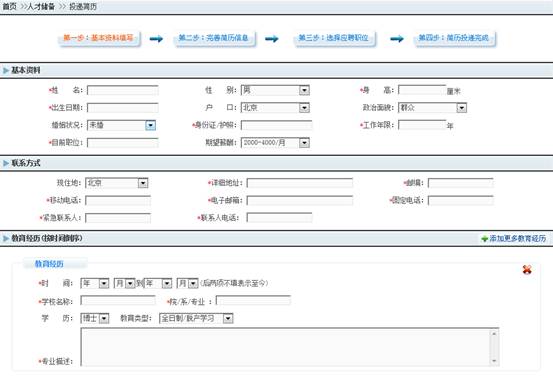The width and height of the screenshot is (553, 381).
Task: Click the 专业描述 textarea scrollbar down arrow
Action: [494, 360]
